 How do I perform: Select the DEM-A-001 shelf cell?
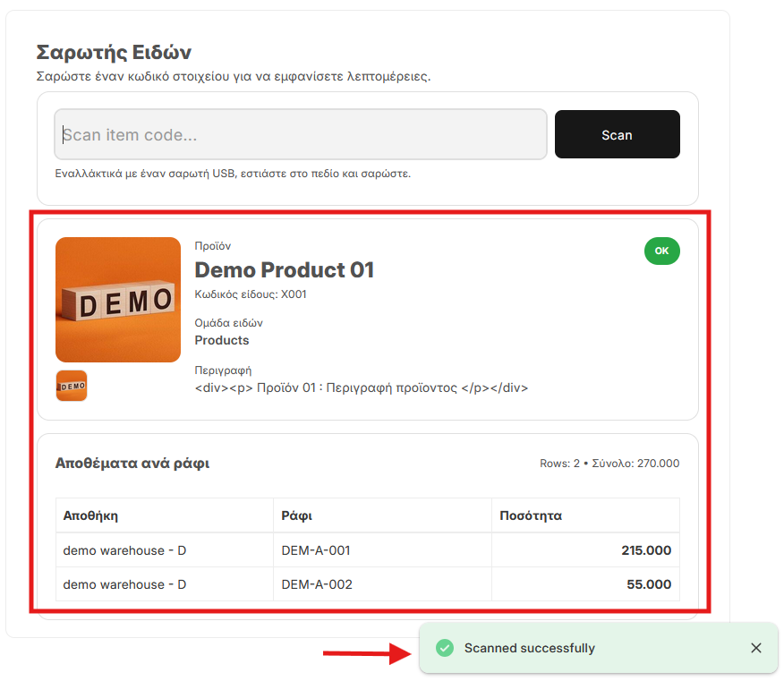(315, 550)
